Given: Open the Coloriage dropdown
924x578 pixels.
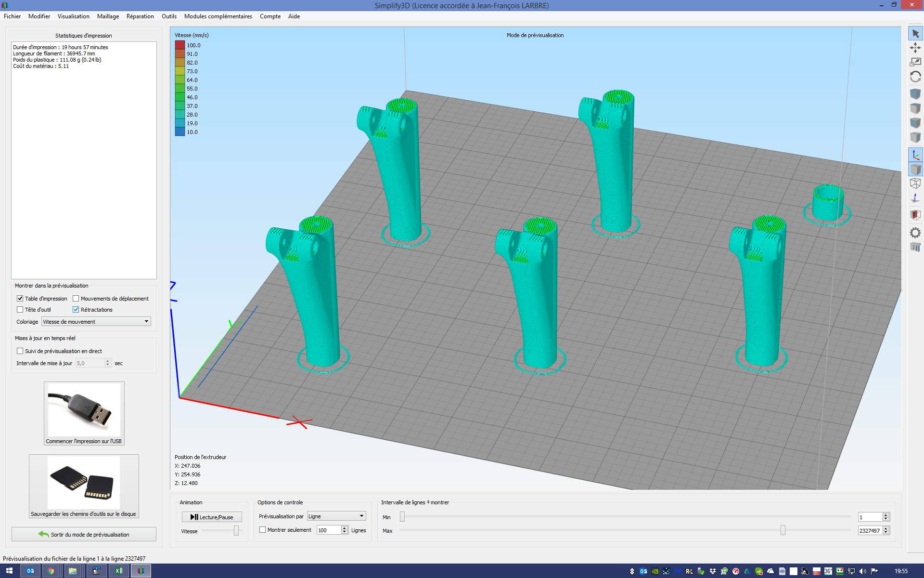Looking at the screenshot, I should pos(96,322).
